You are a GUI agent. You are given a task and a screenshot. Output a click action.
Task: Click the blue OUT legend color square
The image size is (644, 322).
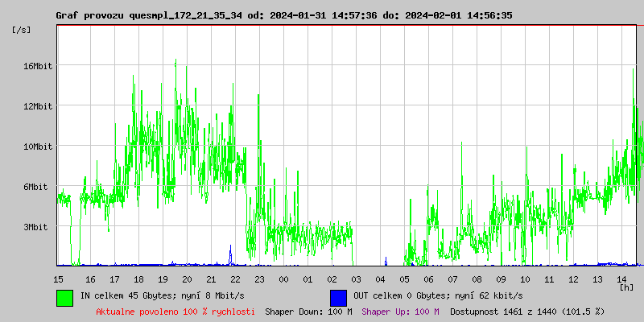click(338, 297)
